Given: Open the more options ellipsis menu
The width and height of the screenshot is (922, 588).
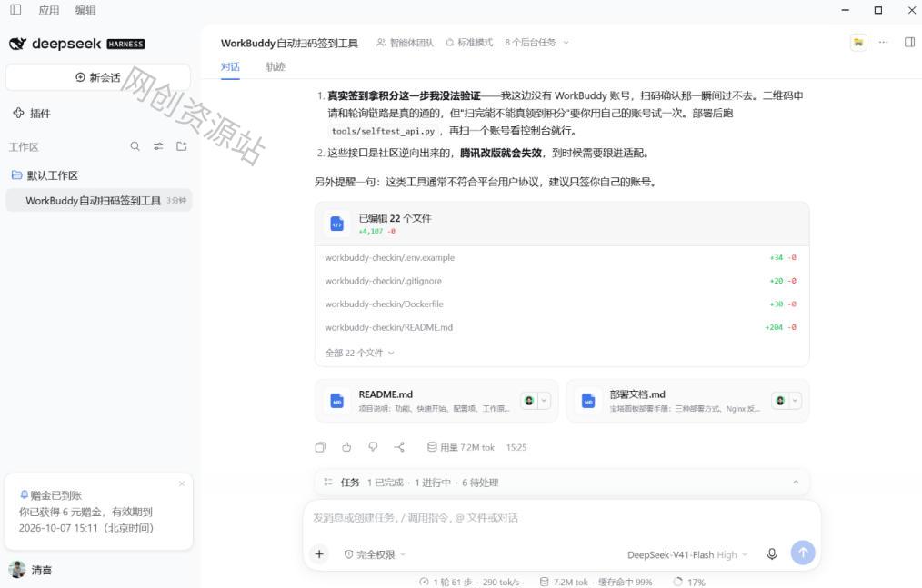Looking at the screenshot, I should pyautogui.click(x=883, y=43).
